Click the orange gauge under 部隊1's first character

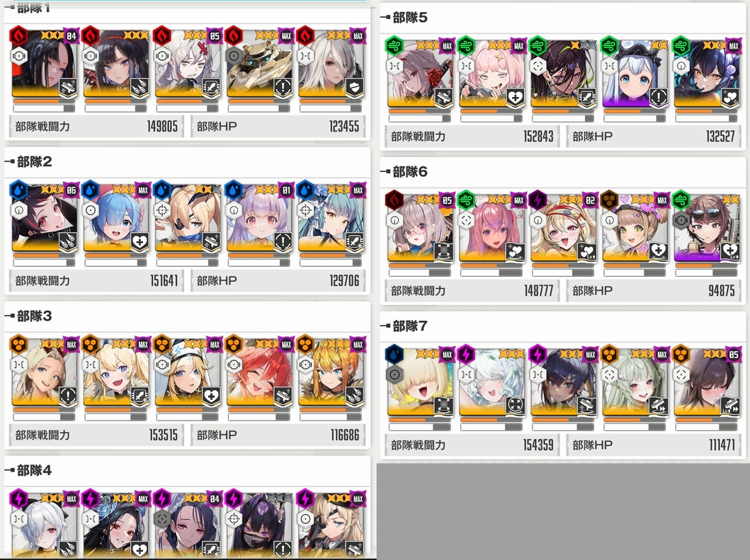43,101
